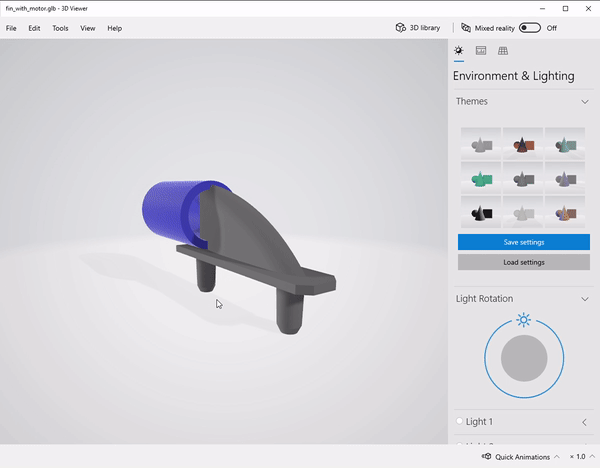The width and height of the screenshot is (600, 468).
Task: Click the Load settings button
Action: 523,262
